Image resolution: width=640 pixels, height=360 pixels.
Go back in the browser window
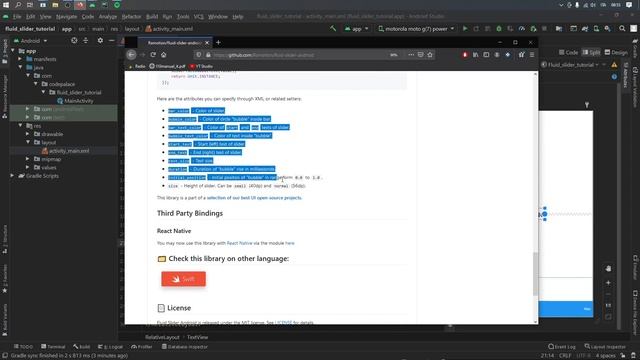click(131, 55)
